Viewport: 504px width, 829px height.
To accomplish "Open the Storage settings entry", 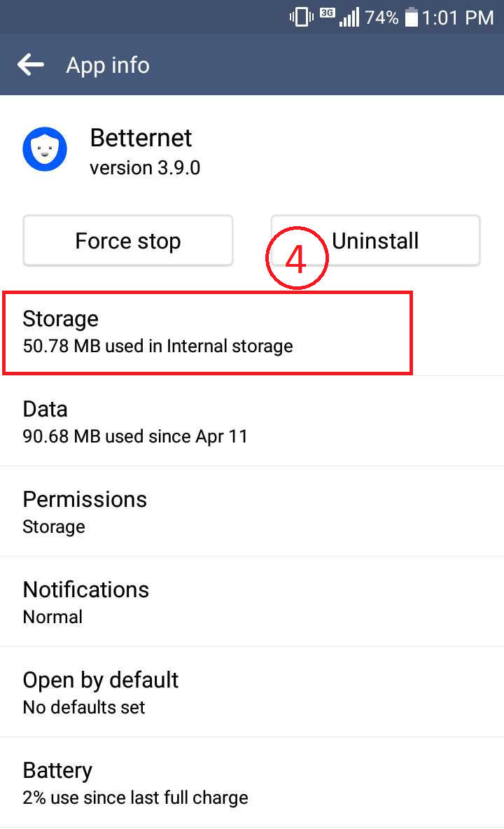I will [252, 333].
